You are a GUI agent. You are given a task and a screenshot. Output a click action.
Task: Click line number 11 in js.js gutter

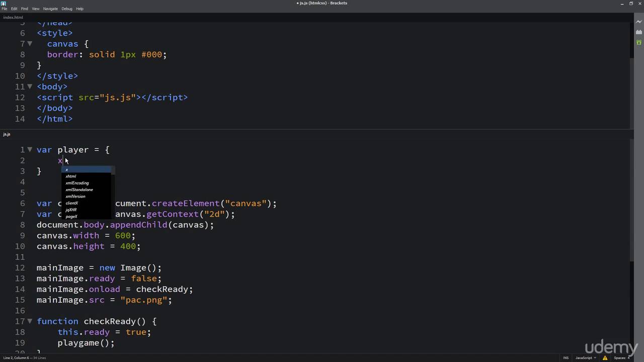[x=20, y=257]
